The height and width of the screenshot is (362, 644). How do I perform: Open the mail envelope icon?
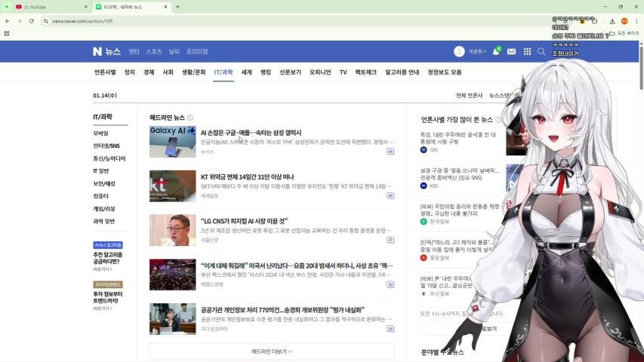[x=511, y=52]
